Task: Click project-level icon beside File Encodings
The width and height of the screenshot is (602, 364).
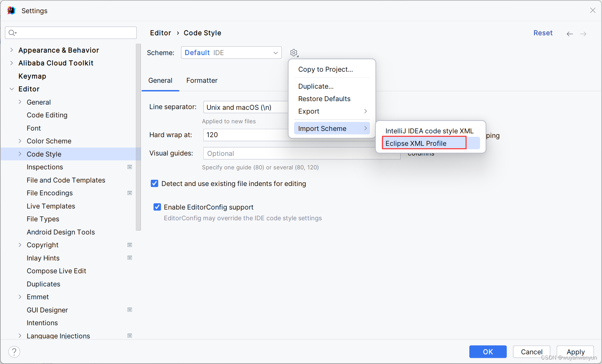Action: (130, 193)
